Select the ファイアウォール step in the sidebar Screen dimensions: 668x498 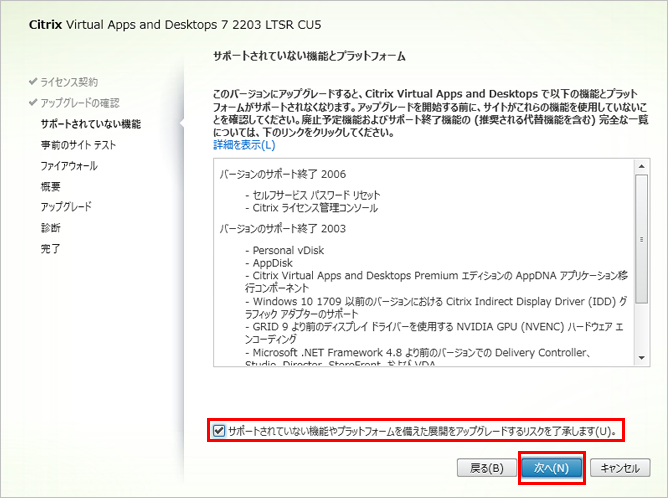click(x=69, y=166)
